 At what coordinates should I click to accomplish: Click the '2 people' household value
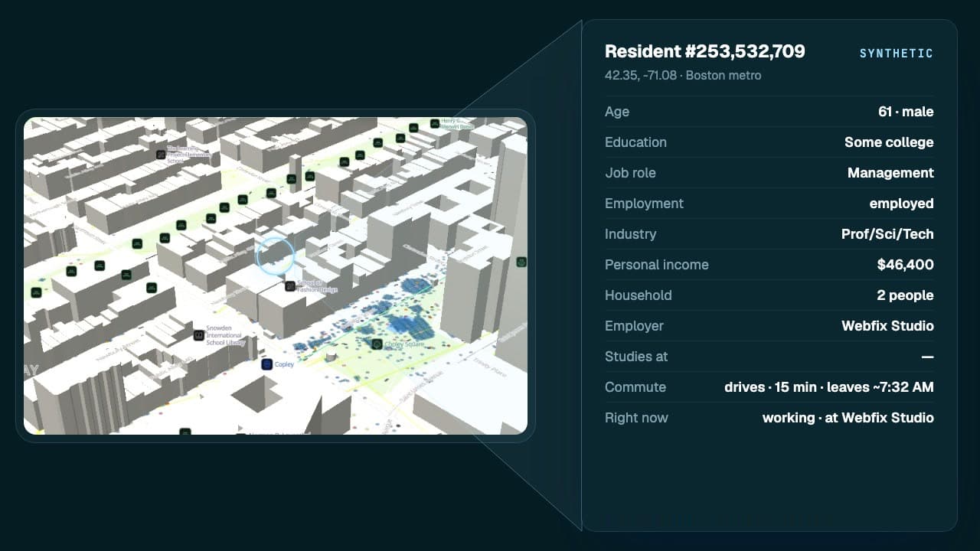point(905,295)
